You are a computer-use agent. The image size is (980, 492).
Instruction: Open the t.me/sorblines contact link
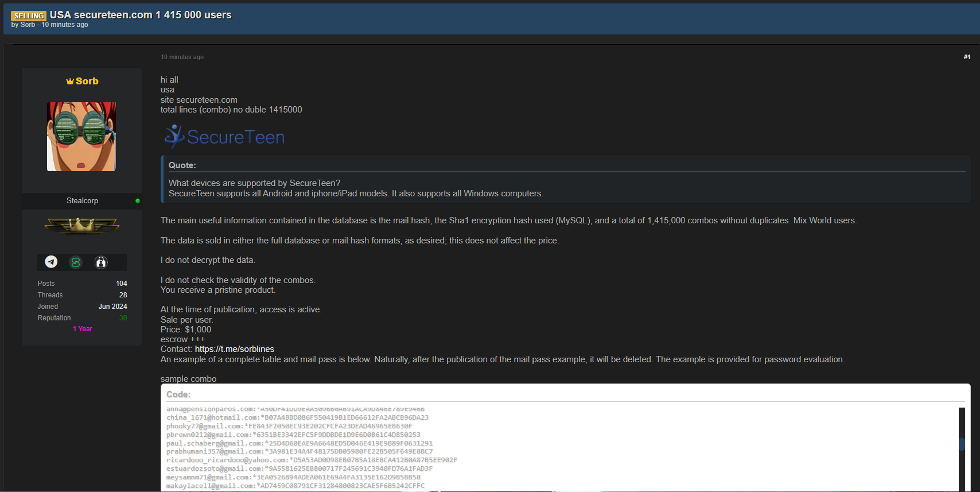tap(234, 349)
